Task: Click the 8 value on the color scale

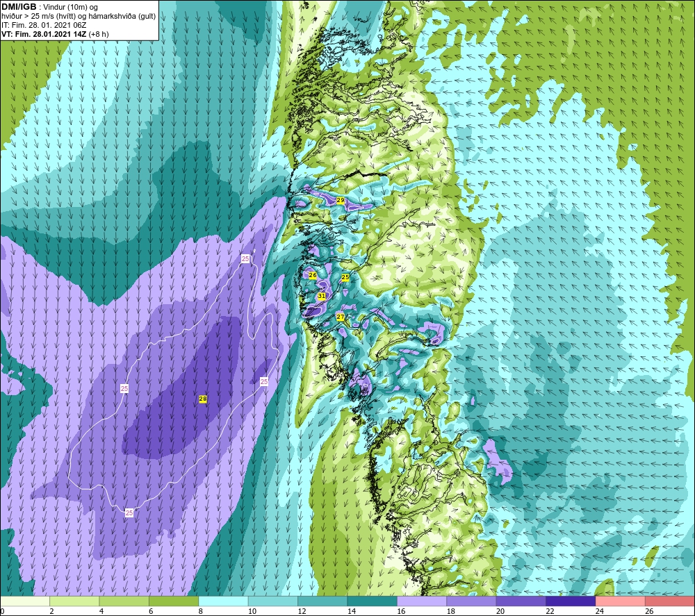Action: point(201,611)
